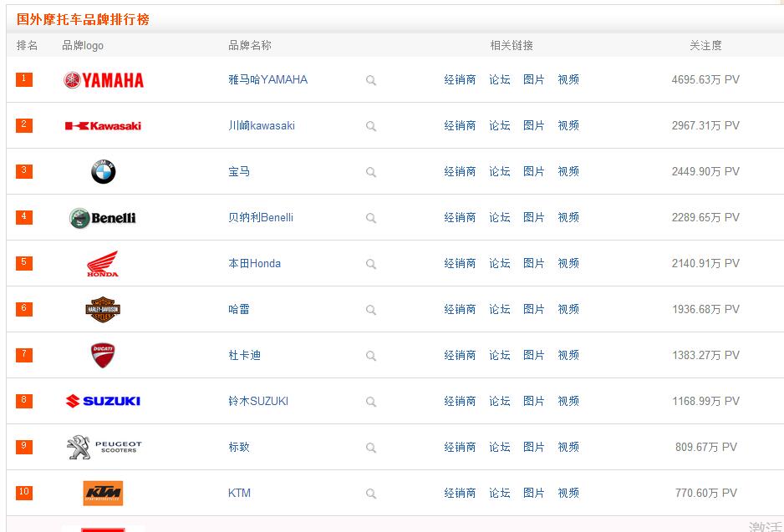Open the 哈雷 brand name link
Viewport: 784px width, 532px height.
(x=239, y=310)
